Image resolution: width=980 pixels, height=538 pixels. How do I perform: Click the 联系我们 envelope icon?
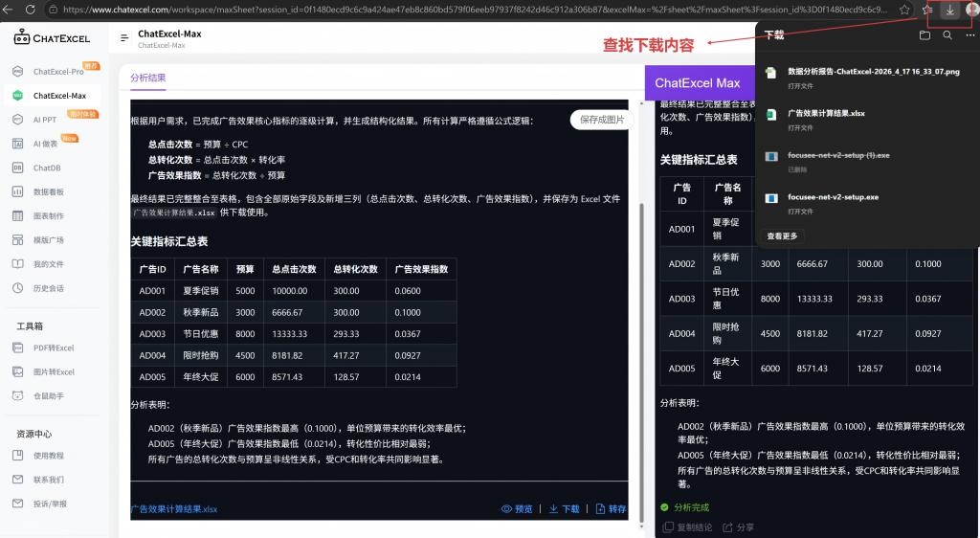(18, 480)
